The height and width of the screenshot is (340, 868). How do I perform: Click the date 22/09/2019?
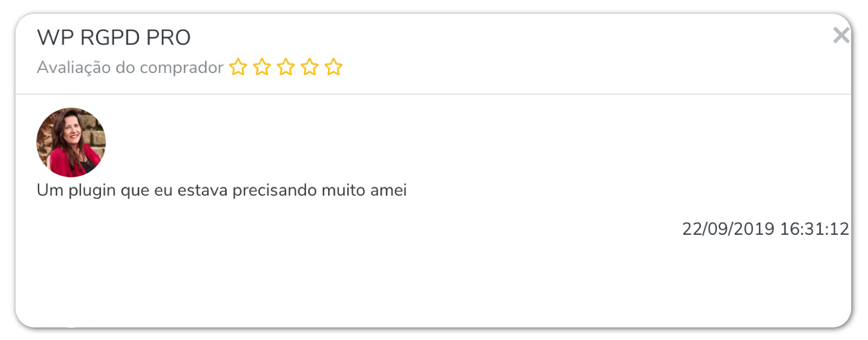pyautogui.click(x=728, y=229)
